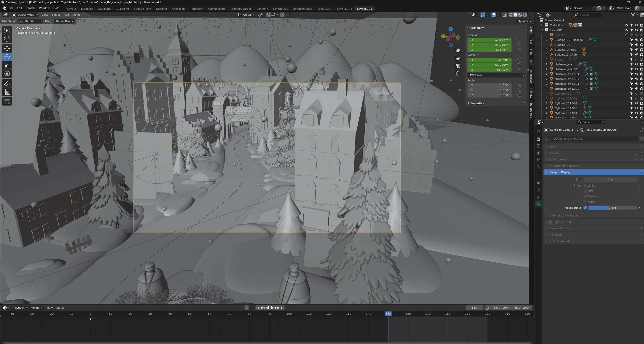Click the camera view toggle icon

pos(458,66)
